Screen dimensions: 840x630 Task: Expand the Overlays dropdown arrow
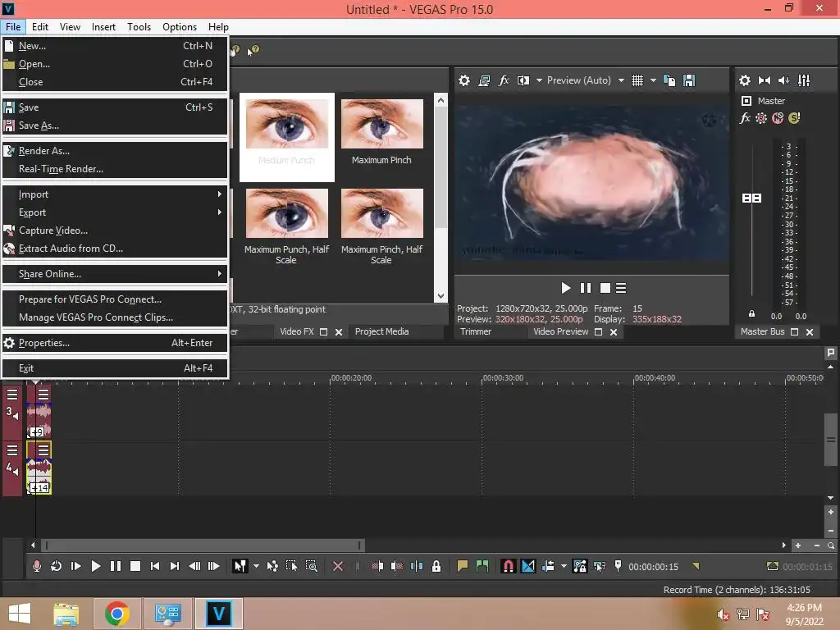(x=653, y=80)
